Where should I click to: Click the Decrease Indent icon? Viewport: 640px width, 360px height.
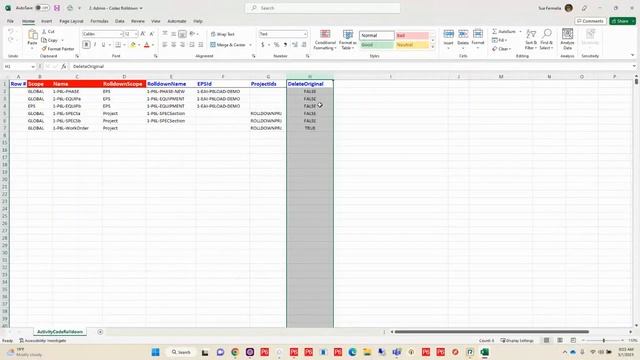(x=192, y=45)
